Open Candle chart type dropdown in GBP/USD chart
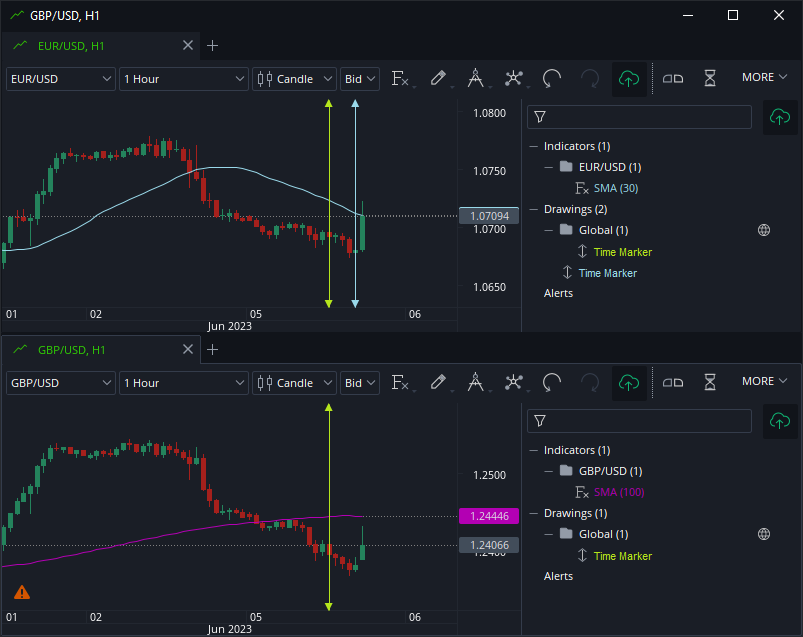The image size is (803, 637). click(294, 383)
